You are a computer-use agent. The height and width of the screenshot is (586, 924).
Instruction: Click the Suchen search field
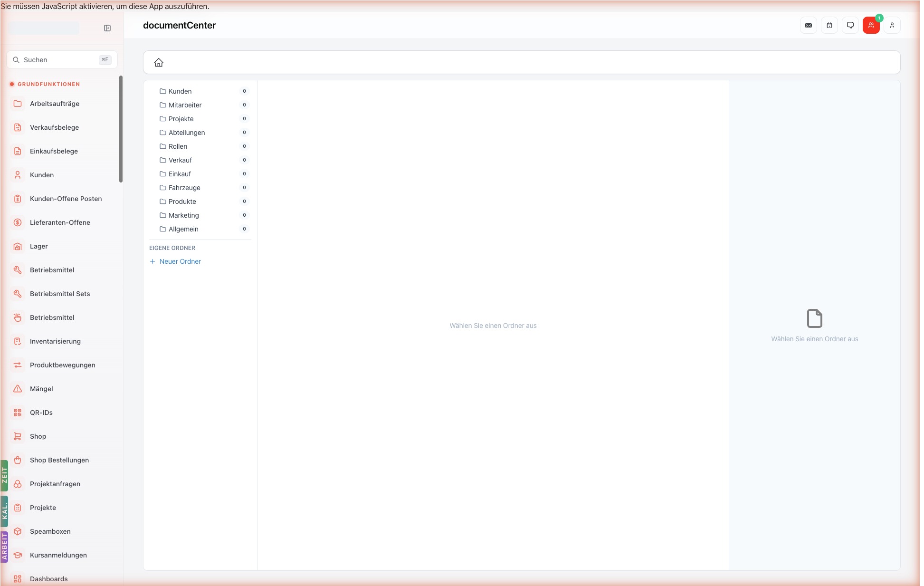click(x=62, y=60)
